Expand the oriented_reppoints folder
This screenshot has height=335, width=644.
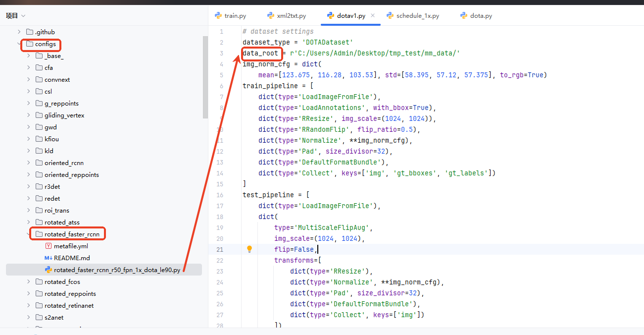[29, 174]
